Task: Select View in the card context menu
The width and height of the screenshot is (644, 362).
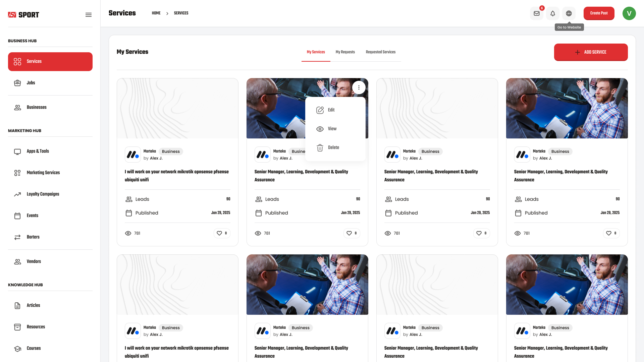Action: (335, 129)
